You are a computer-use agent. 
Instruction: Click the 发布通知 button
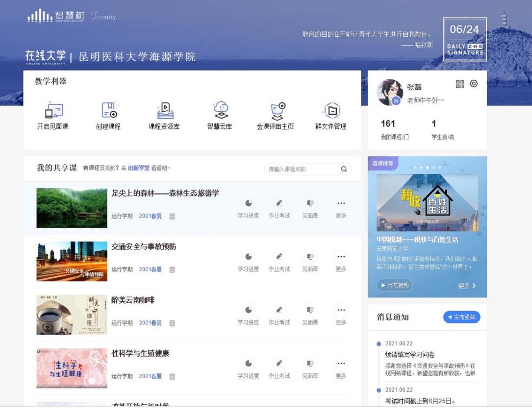(462, 317)
